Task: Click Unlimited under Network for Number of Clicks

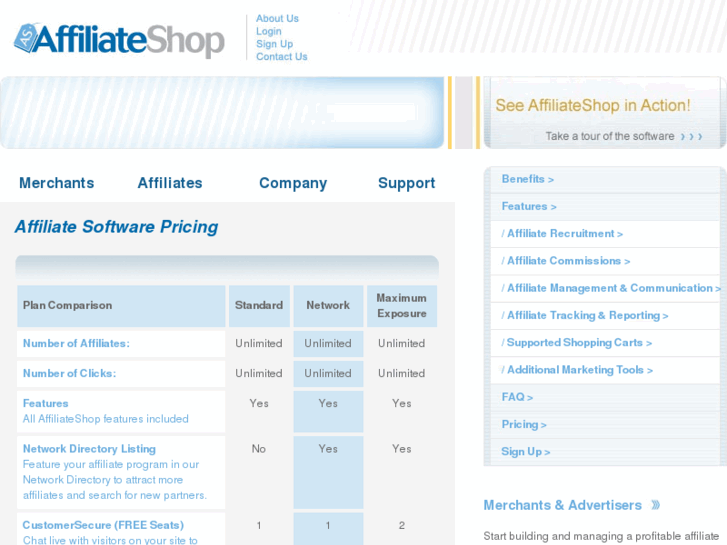Action: [328, 373]
